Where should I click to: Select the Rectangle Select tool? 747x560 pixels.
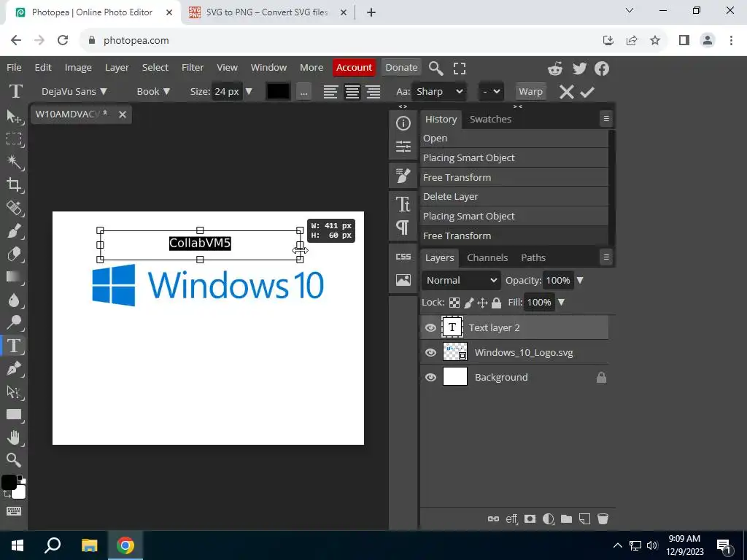pyautogui.click(x=14, y=139)
